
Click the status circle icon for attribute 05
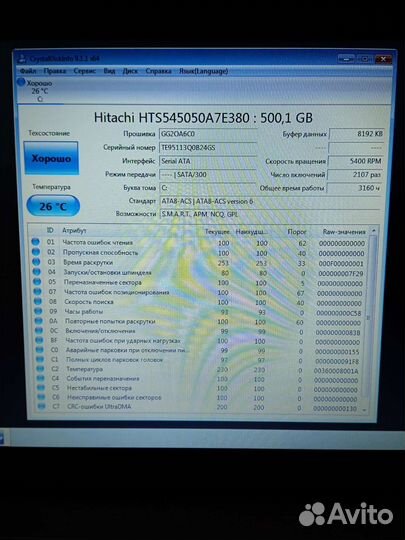pyautogui.click(x=37, y=282)
